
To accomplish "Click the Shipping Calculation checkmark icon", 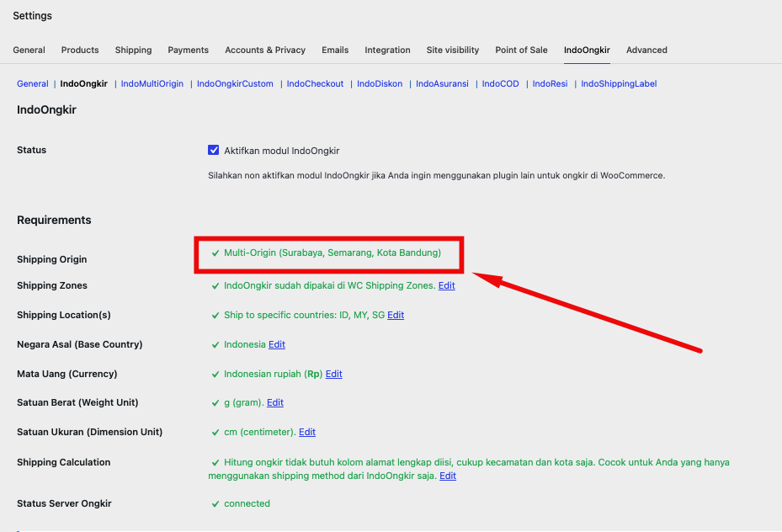I will point(215,463).
